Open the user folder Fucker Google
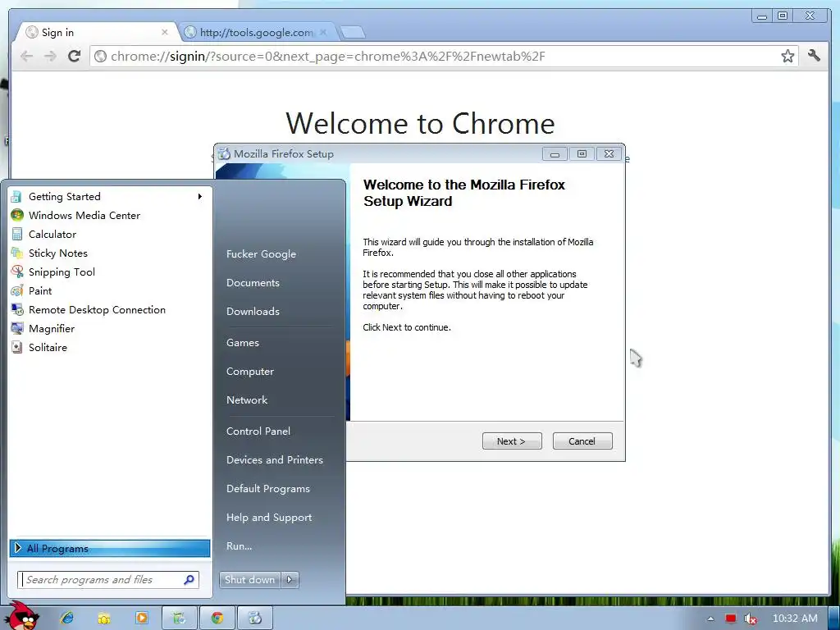Screen dimensions: 840x630 click(261, 254)
